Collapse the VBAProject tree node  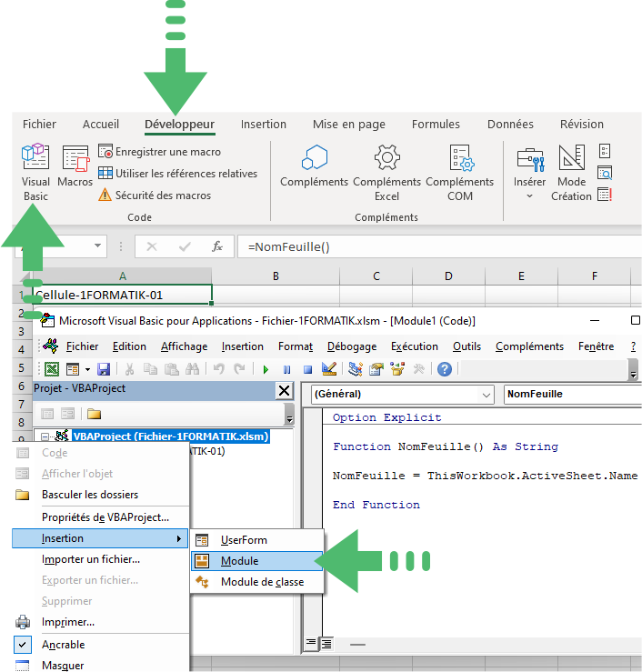[x=45, y=436]
